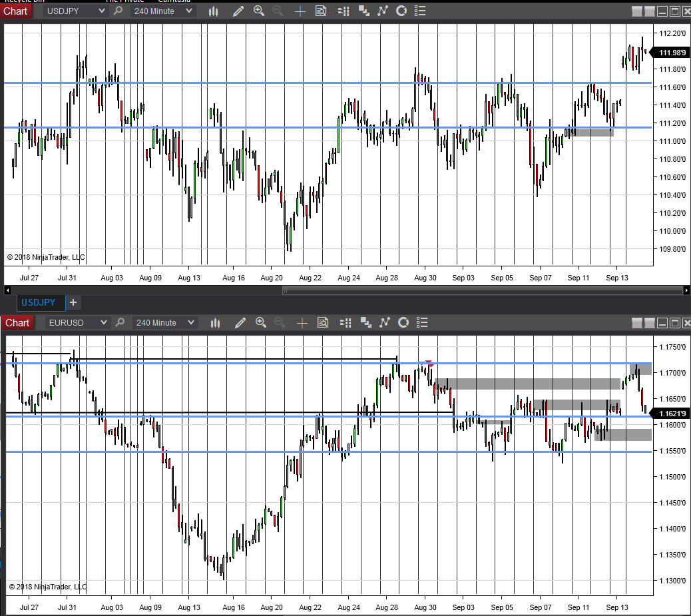
Task: Open Data Series for USDJPY chart
Action: pyautogui.click(x=364, y=11)
